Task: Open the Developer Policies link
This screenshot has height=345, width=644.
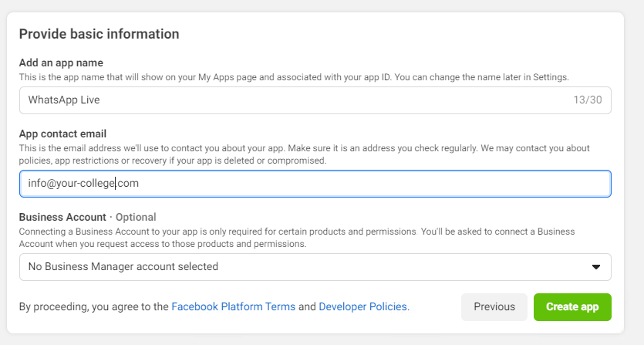Action: [x=364, y=306]
